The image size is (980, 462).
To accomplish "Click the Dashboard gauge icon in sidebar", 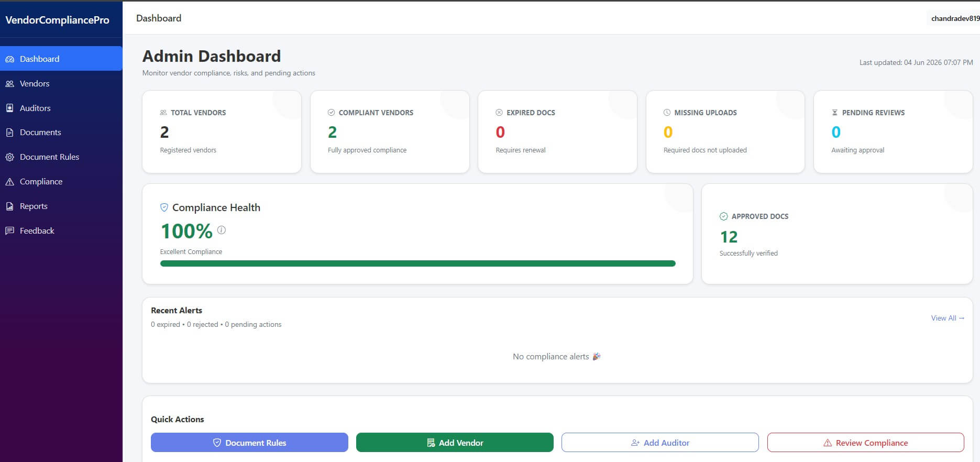I will 9,59.
